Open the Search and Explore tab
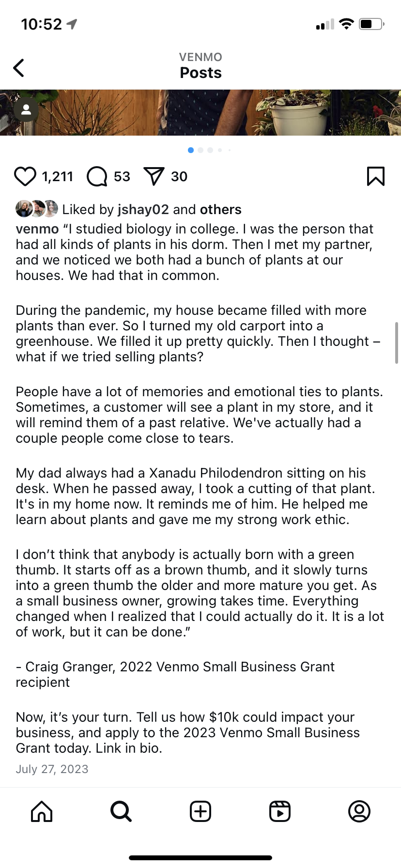This screenshot has height=868, width=401. coord(121,811)
